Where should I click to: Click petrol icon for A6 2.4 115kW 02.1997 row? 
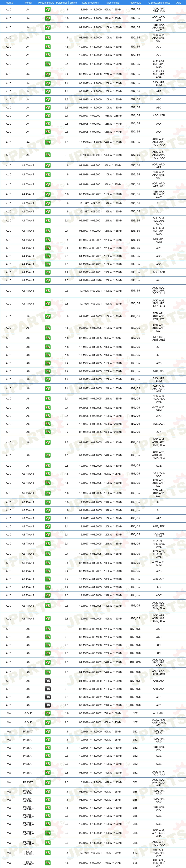coord(48,363)
